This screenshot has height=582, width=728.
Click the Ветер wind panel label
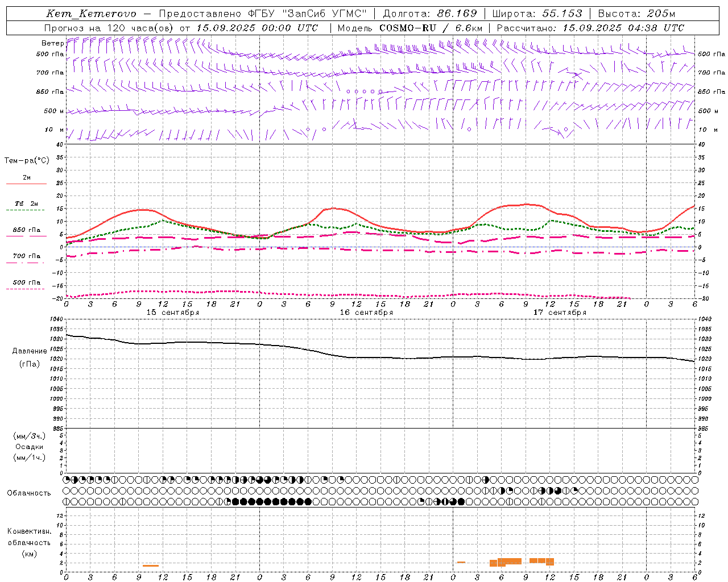coord(52,43)
